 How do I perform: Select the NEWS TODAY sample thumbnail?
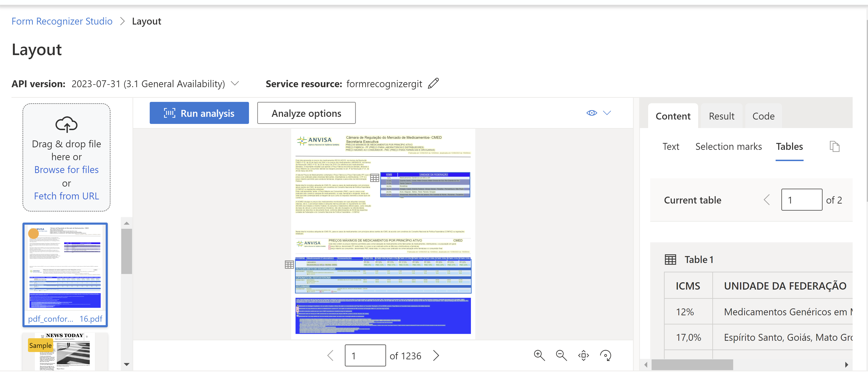click(65, 351)
